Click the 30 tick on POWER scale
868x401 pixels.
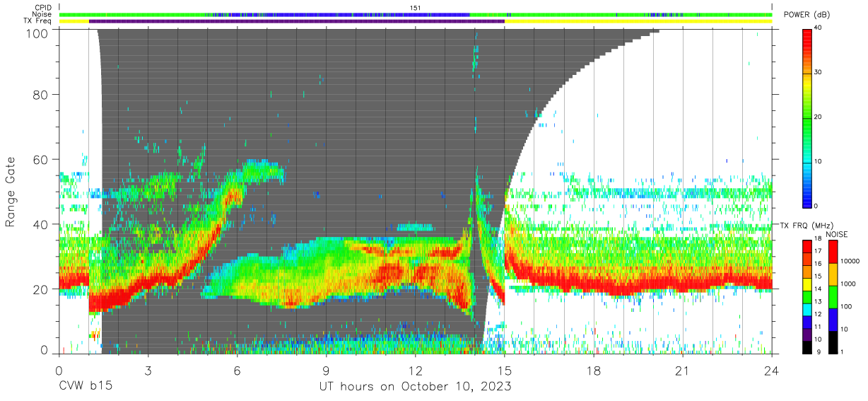click(819, 73)
